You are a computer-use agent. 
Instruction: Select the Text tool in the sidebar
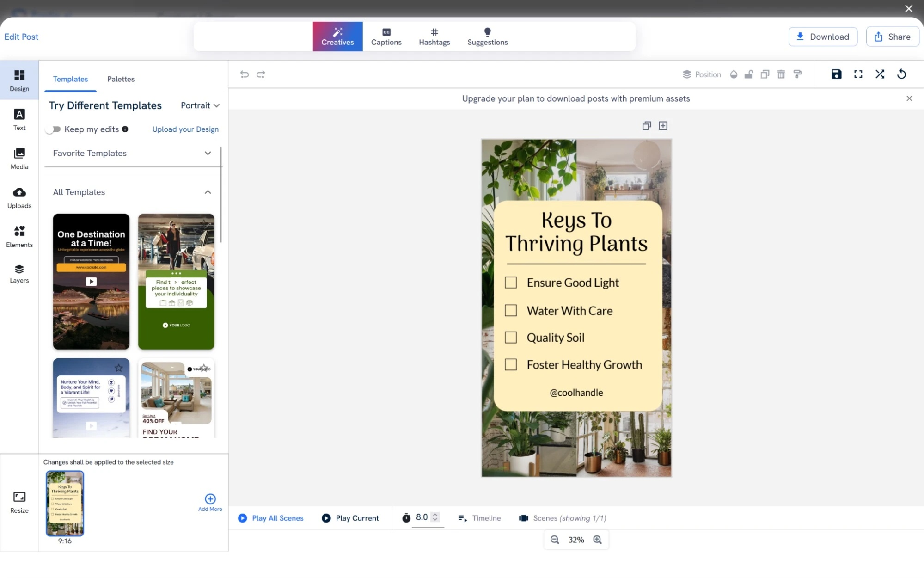tap(19, 119)
